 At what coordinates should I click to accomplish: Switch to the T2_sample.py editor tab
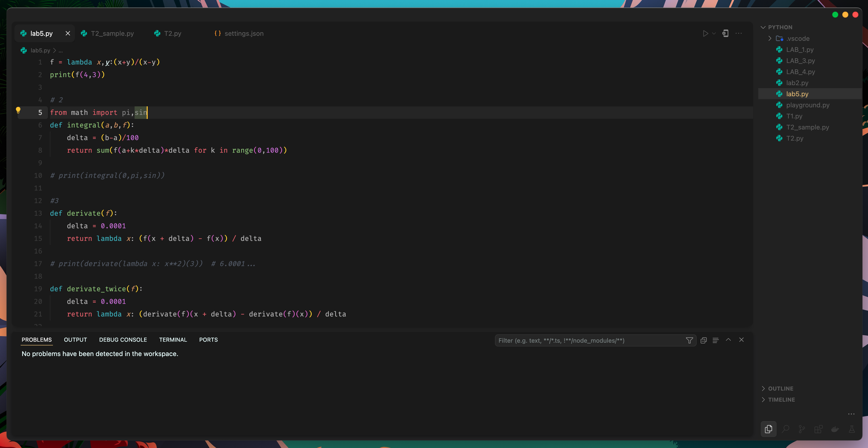(x=112, y=33)
